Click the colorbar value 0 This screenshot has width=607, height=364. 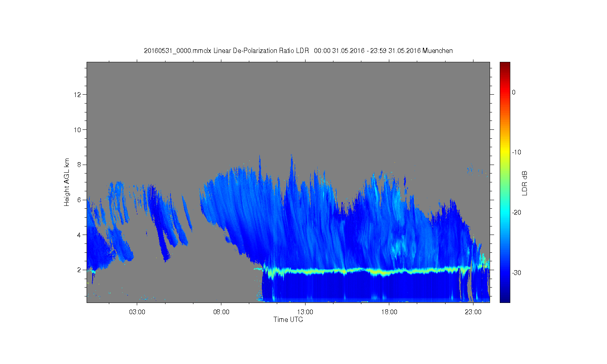click(514, 92)
